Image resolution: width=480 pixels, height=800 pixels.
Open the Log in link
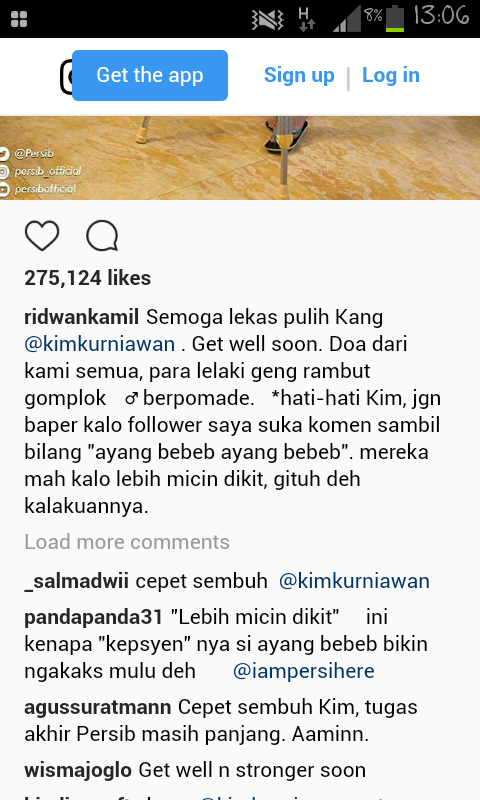(x=391, y=75)
